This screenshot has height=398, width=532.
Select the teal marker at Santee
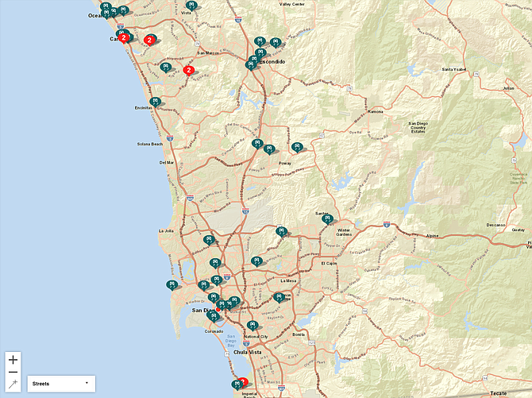[327, 219]
